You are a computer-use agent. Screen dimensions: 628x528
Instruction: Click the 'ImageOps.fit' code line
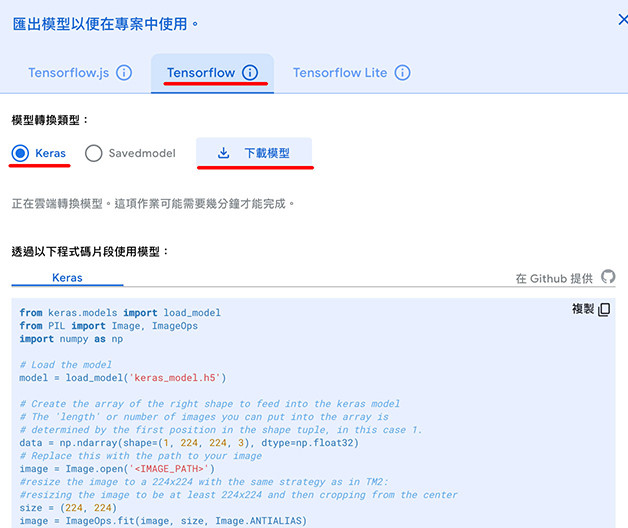(x=163, y=521)
